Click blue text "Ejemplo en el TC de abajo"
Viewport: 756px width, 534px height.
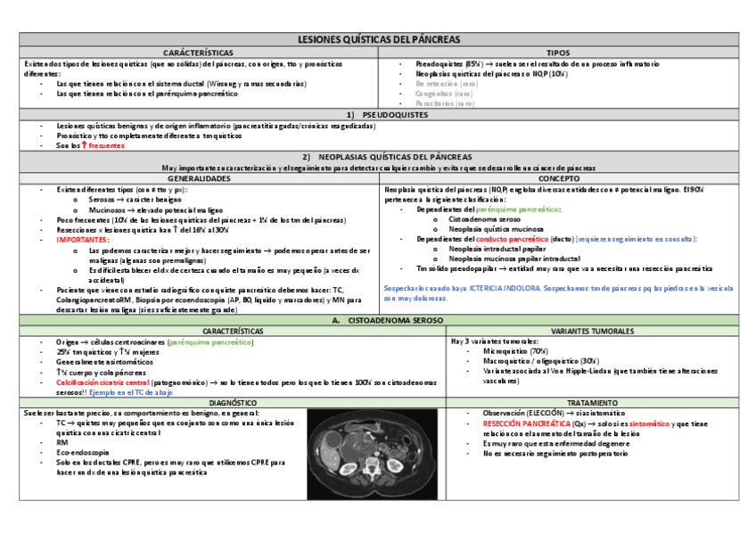pyautogui.click(x=131, y=393)
